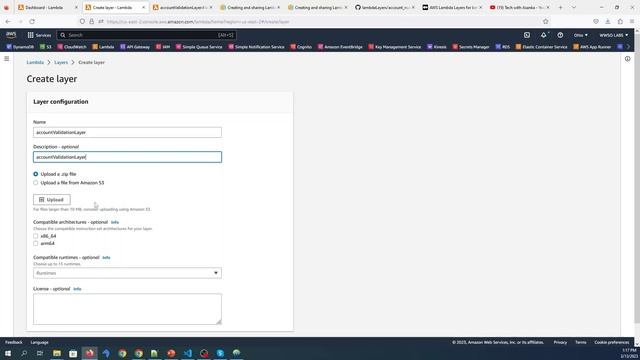
Task: Open Simple Queue Service favorite
Action: (199, 47)
